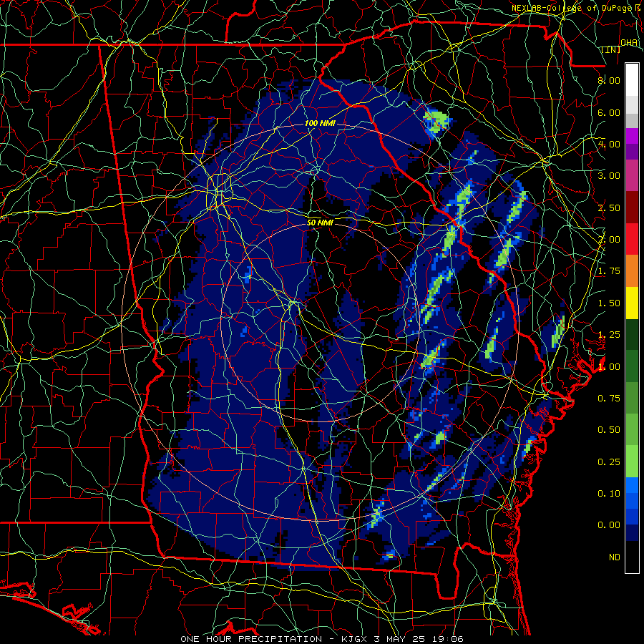Select the light blue 0.10 legend swatch

coord(632,485)
